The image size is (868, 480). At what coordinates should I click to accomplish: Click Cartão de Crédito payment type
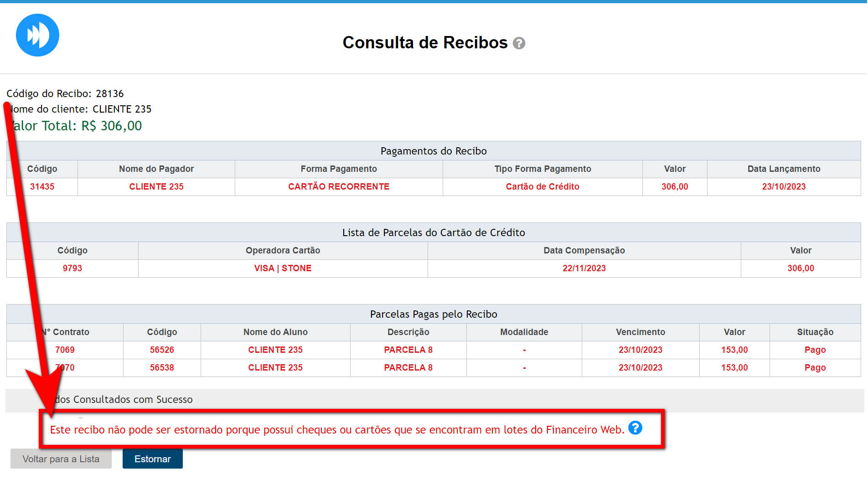click(x=542, y=186)
